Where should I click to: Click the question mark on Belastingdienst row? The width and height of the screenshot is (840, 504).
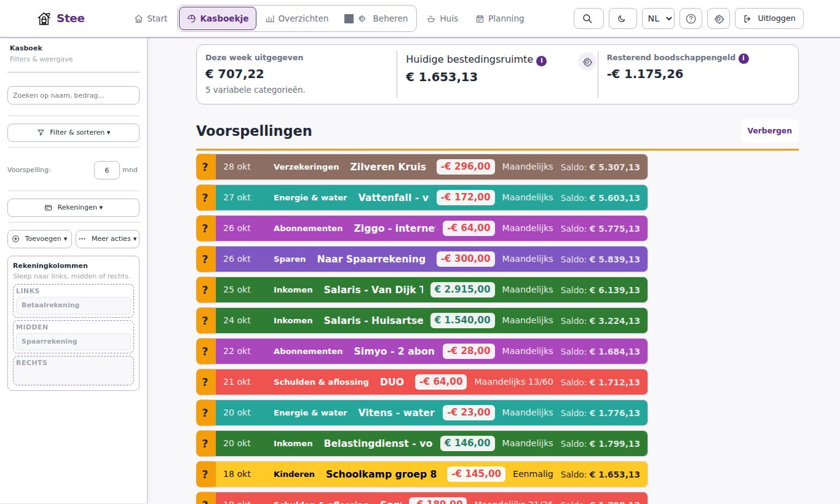coord(205,443)
